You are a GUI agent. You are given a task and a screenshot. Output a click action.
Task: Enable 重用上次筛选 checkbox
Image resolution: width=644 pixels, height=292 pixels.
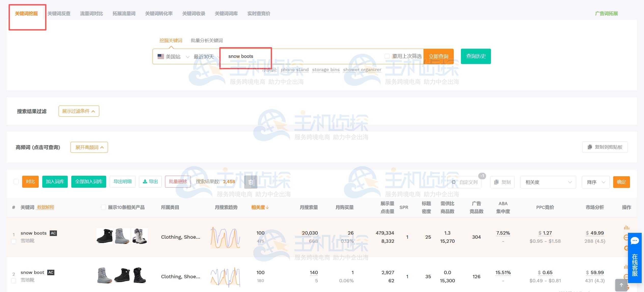click(387, 56)
